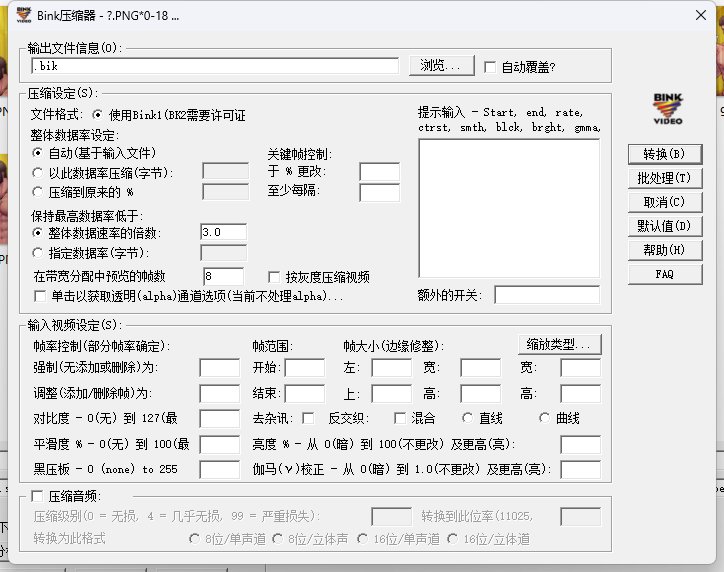Click the output file name field
Image resolution: width=724 pixels, height=572 pixels.
click(215, 66)
